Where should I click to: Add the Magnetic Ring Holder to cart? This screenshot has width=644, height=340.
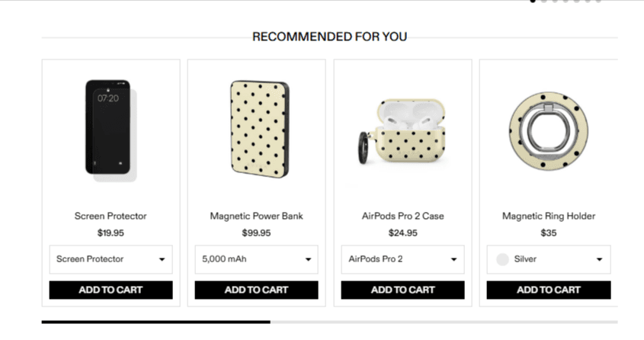point(549,290)
